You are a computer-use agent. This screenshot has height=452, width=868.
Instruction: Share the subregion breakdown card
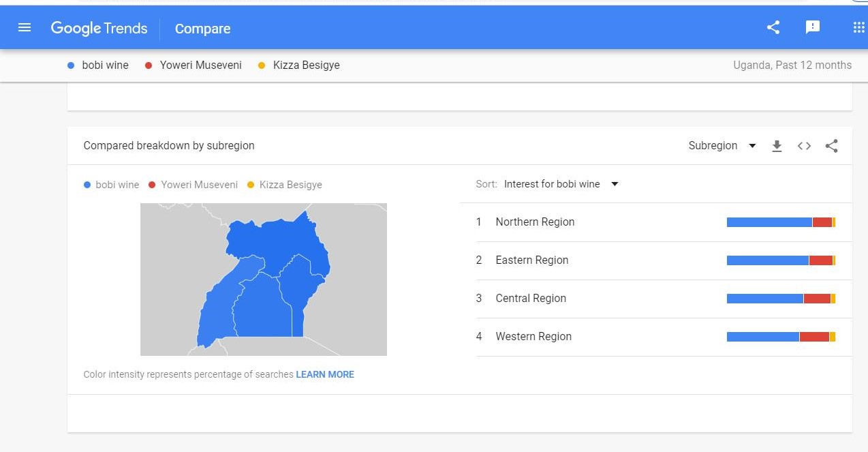click(x=831, y=146)
